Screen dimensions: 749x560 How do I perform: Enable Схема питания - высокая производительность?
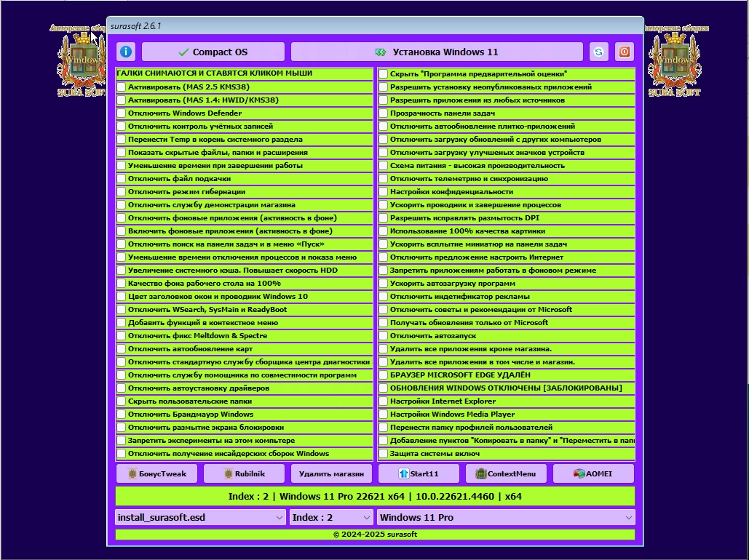[383, 165]
